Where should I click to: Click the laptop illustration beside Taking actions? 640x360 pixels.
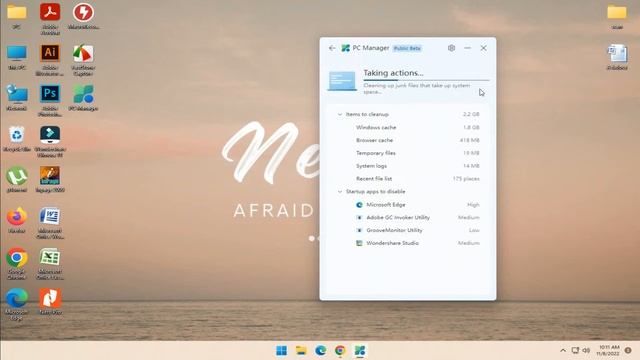point(342,81)
